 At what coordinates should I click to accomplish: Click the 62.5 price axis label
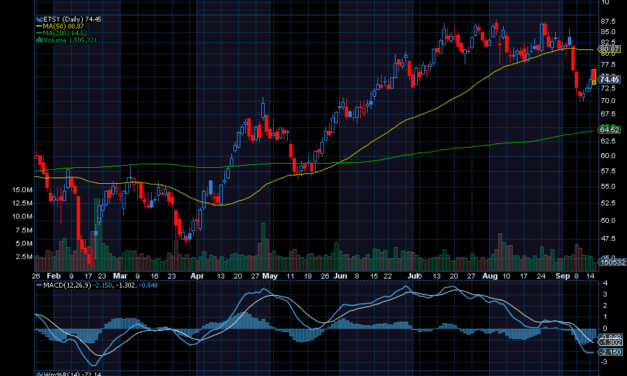tap(608, 141)
